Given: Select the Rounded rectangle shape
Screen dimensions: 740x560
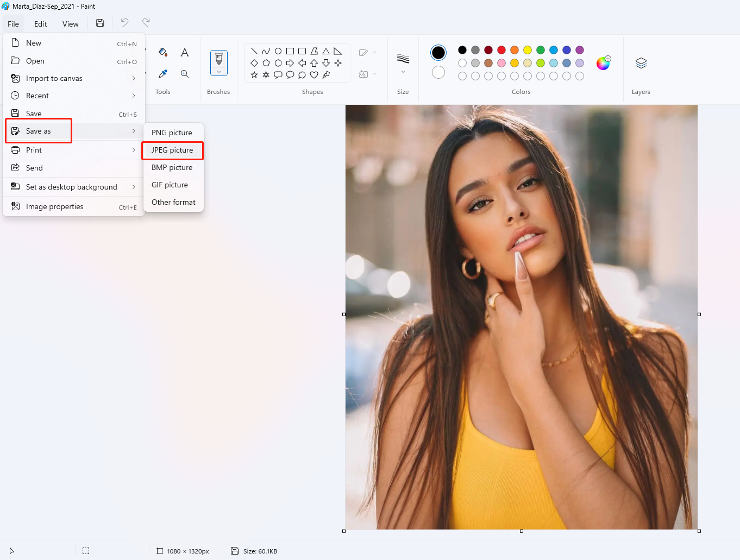Looking at the screenshot, I should click(x=302, y=51).
